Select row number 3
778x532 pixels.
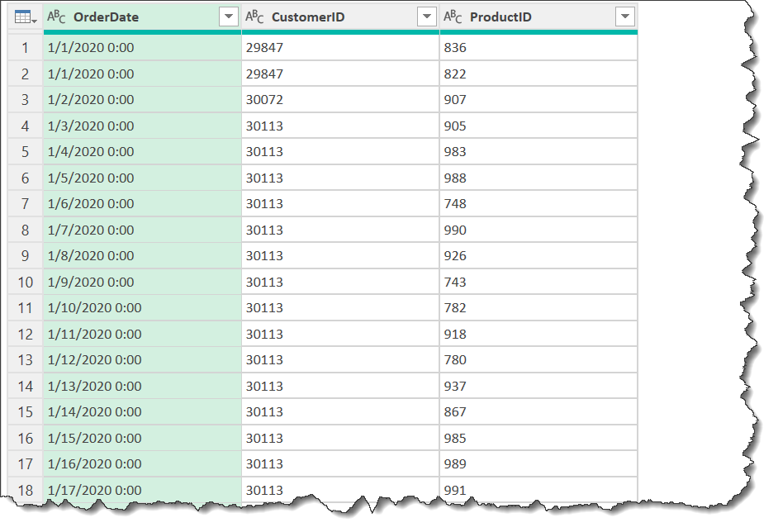coord(26,100)
